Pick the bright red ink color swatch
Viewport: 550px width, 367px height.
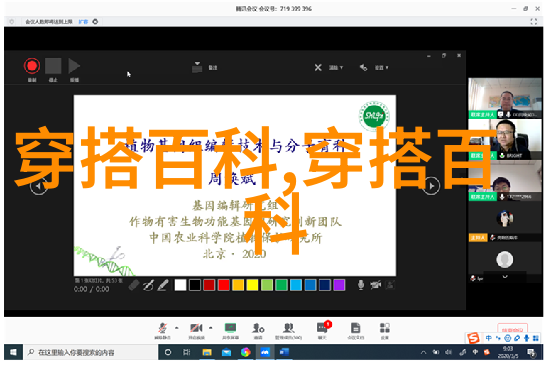[x=223, y=285]
